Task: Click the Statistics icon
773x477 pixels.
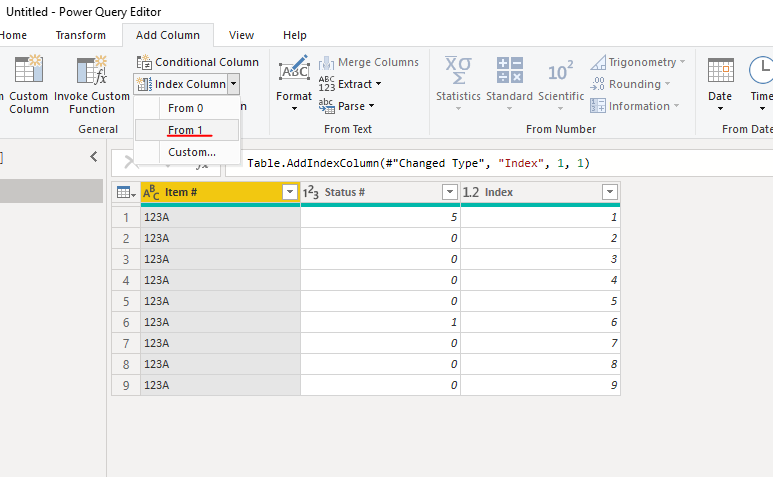Action: 458,70
